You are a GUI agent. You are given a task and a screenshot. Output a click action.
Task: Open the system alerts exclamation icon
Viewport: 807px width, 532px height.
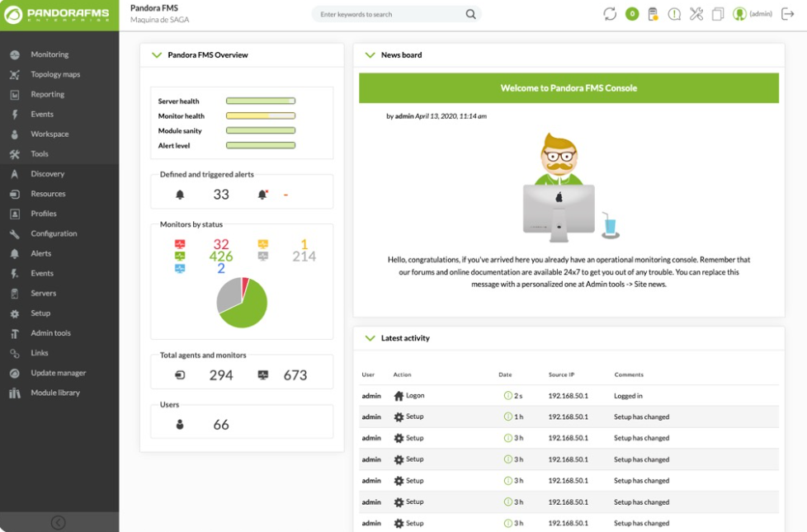point(674,14)
